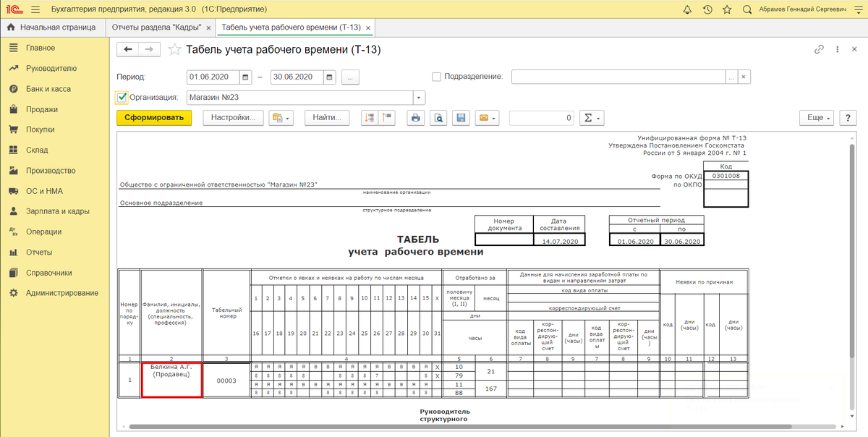The height and width of the screenshot is (437, 868).
Task: Go back with the left arrow
Action: (x=128, y=49)
